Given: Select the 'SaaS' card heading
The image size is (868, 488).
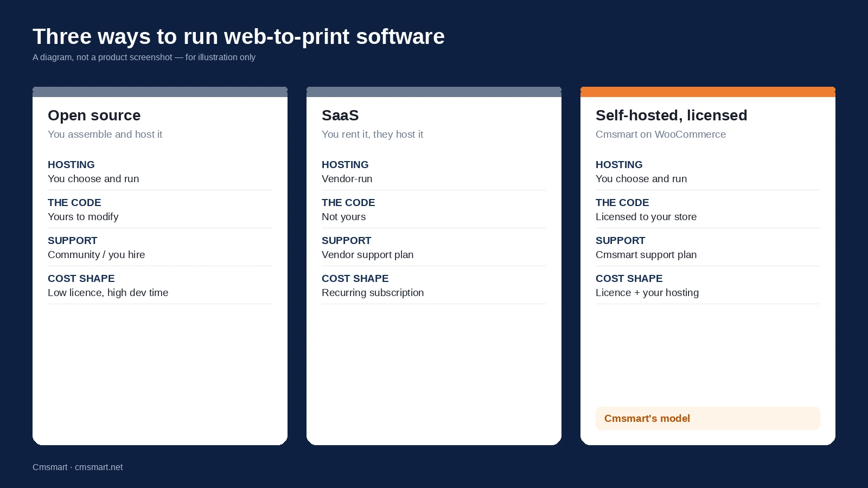Looking at the screenshot, I should pos(340,115).
